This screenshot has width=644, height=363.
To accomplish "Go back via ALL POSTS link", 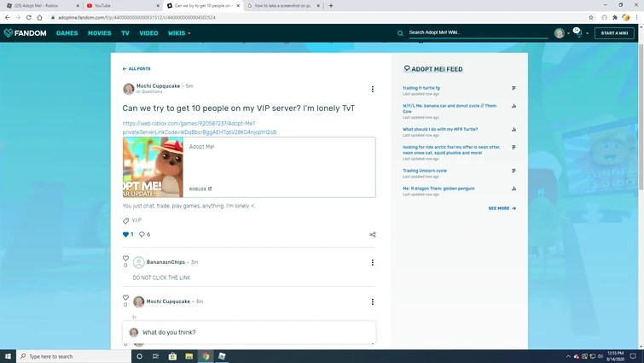I will [x=136, y=68].
